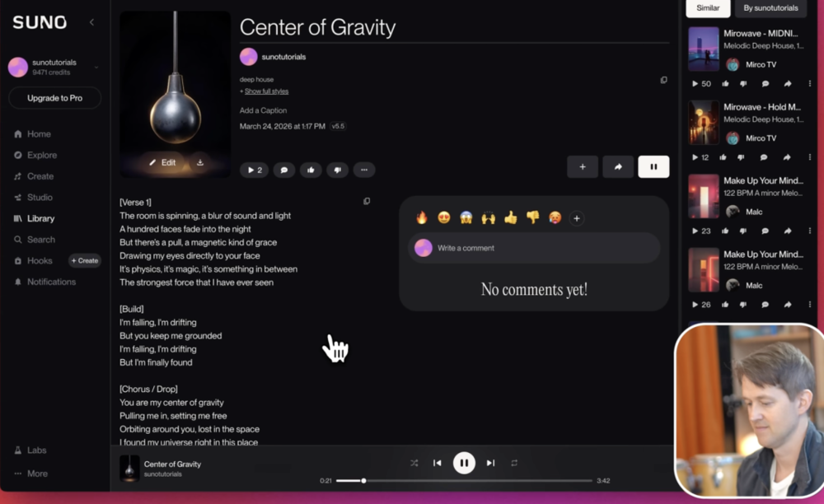Like the song with the thumbs up button
This screenshot has width=824, height=504.
coord(311,170)
